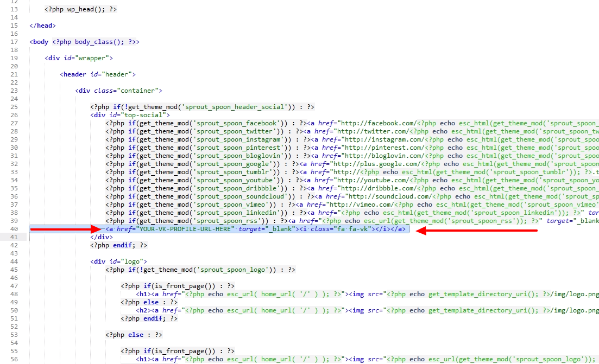The width and height of the screenshot is (599, 364).
Task: Click the http://instagram.com/ URL text
Action: (x=382, y=139)
